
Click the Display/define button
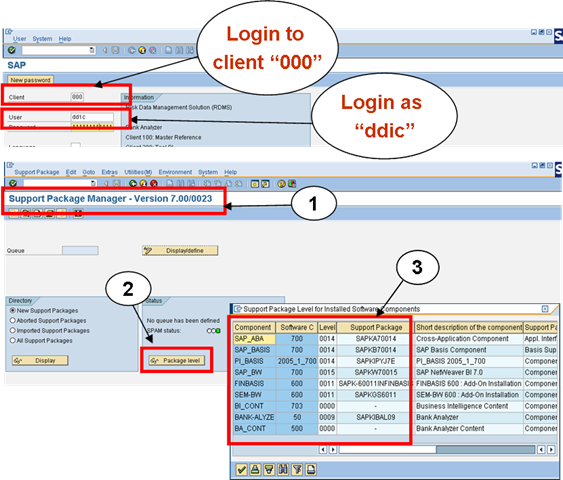coord(180,251)
